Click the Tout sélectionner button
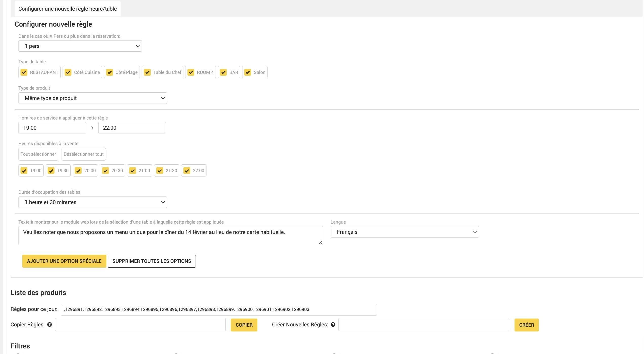The image size is (644, 354). click(x=38, y=154)
